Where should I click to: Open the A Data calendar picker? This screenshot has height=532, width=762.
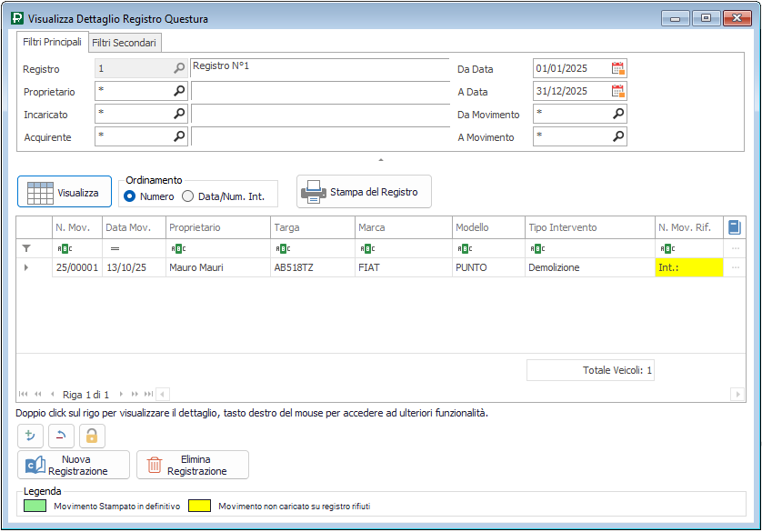[618, 91]
